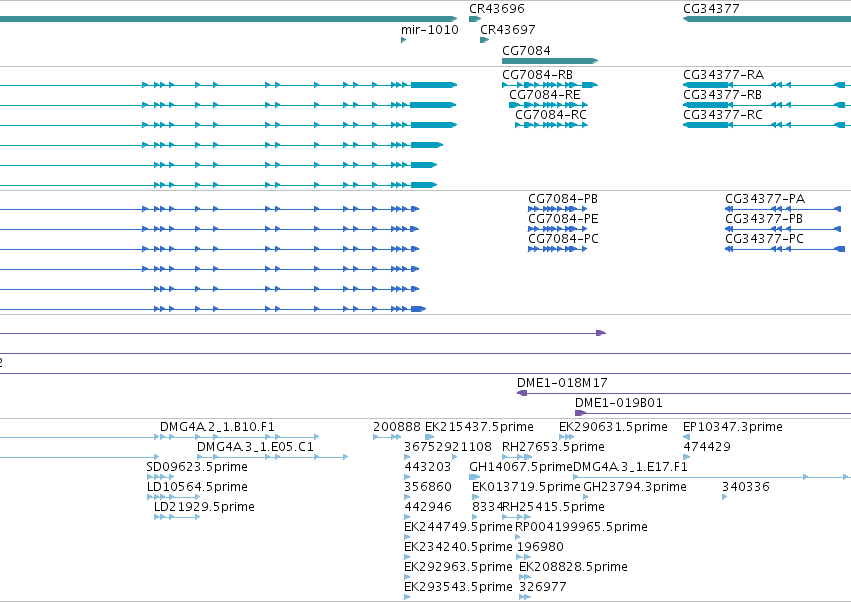Click the 326977 feature label
This screenshot has width=851, height=602.
pyautogui.click(x=543, y=588)
